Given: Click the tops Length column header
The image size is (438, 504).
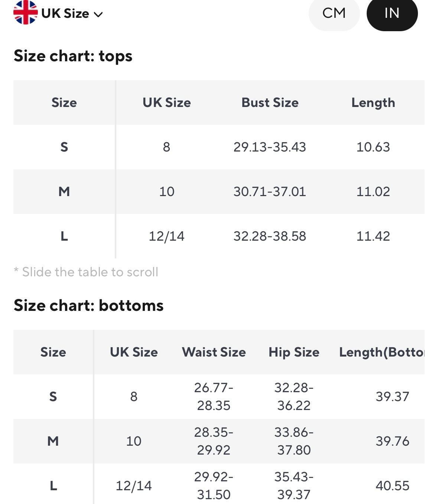Looking at the screenshot, I should 373,103.
